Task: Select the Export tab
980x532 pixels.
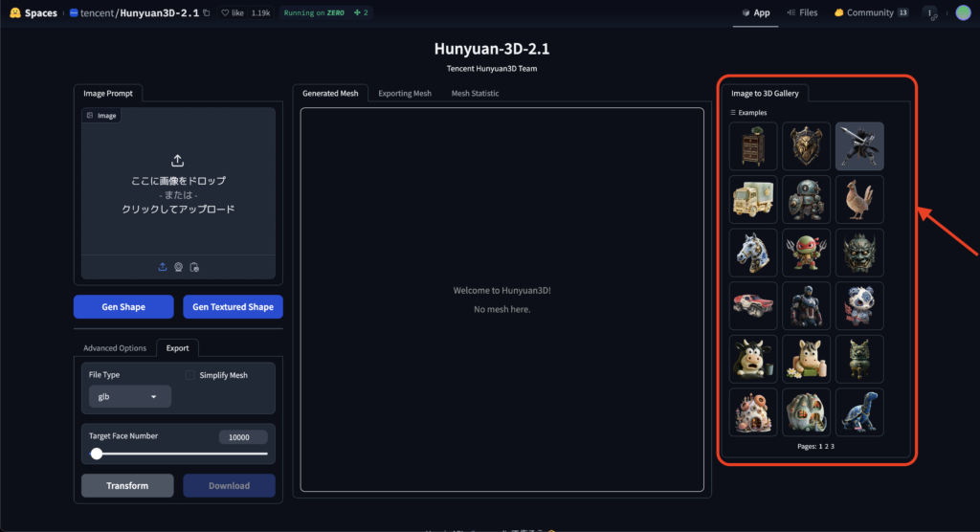Action: click(177, 348)
